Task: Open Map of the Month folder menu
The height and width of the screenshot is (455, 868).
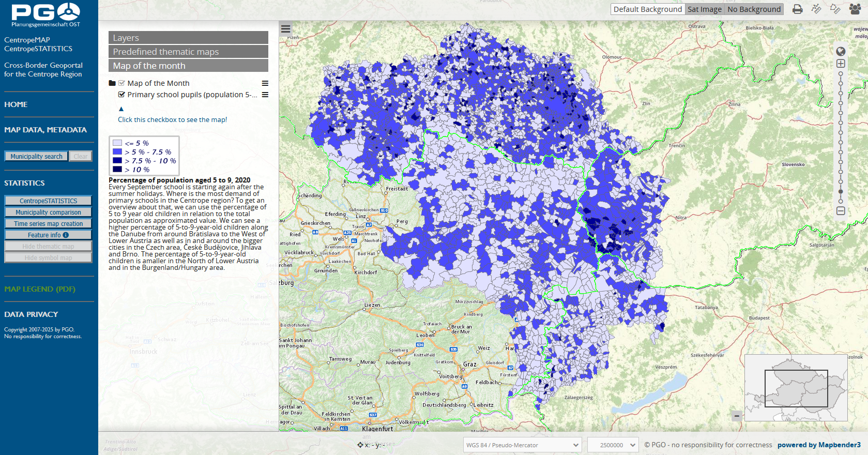Action: (265, 83)
